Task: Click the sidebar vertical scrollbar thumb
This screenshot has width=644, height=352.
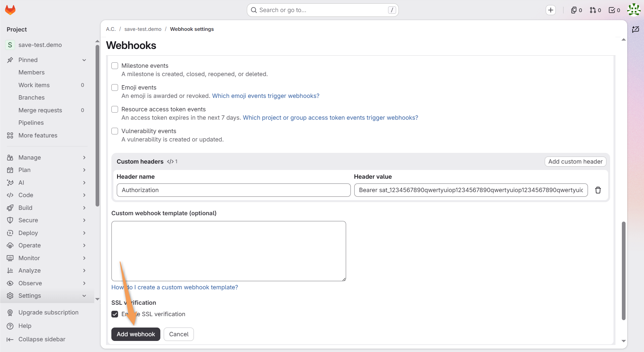Action: click(97, 126)
